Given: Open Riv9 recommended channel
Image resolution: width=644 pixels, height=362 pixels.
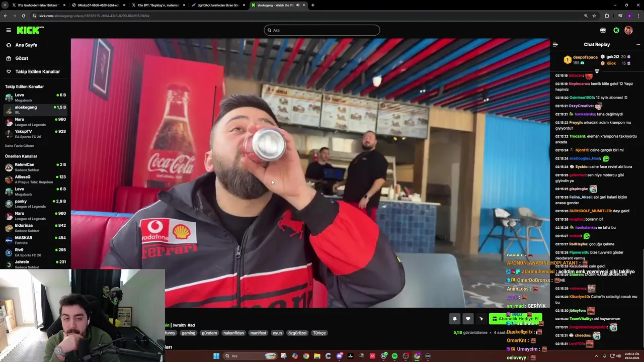Looking at the screenshot, I should tap(35, 252).
